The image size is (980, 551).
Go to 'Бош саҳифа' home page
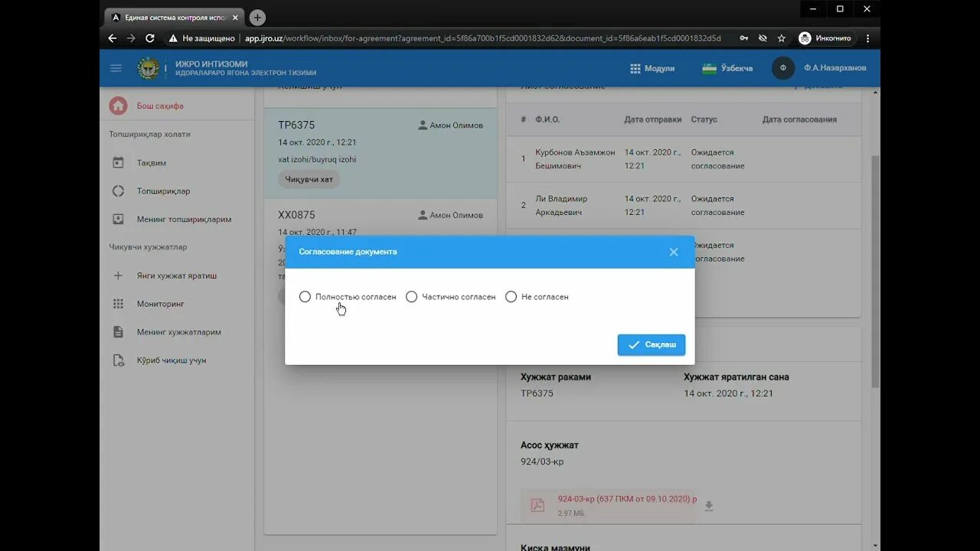(x=160, y=106)
